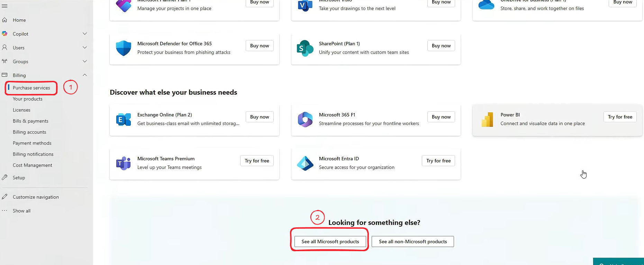
Task: Buy Exchange Online (Plan 2) now
Action: 260,117
